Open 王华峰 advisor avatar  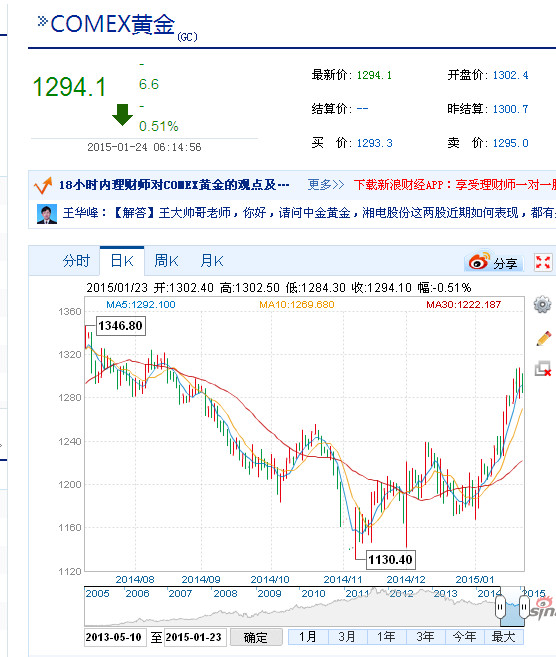click(47, 214)
